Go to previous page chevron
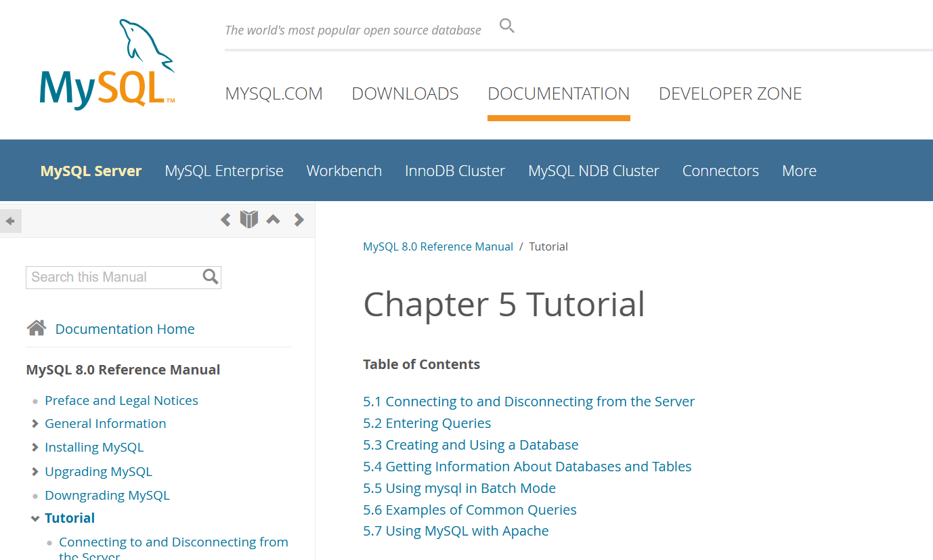The height and width of the screenshot is (560, 933). point(225,219)
